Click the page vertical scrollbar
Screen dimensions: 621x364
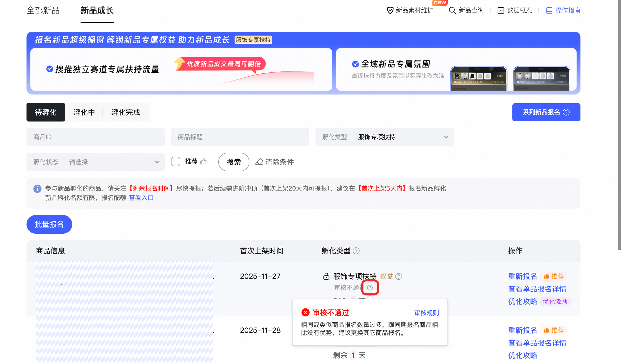[x=619, y=125]
